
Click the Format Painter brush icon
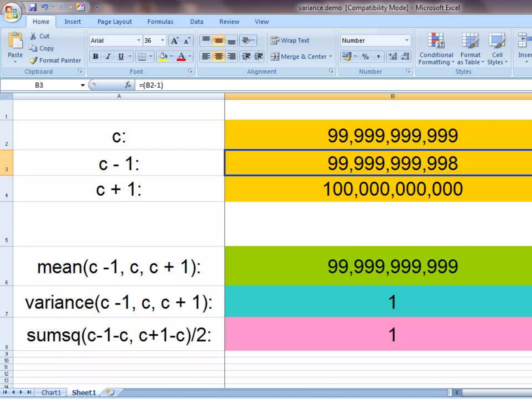tap(33, 61)
